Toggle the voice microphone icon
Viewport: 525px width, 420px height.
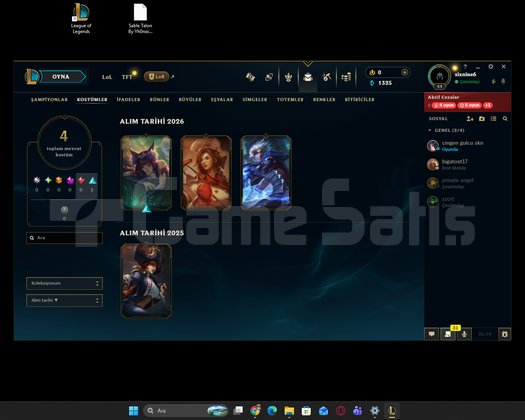click(x=464, y=334)
